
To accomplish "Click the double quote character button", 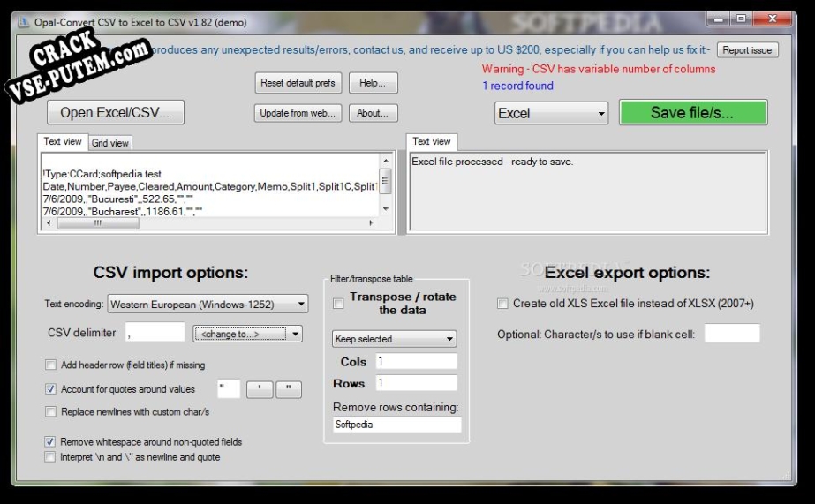I will click(289, 389).
